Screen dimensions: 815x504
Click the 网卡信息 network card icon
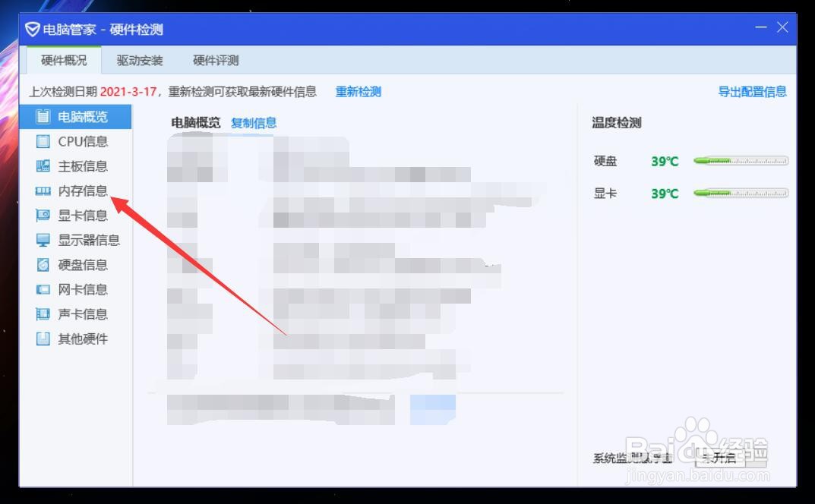point(43,289)
